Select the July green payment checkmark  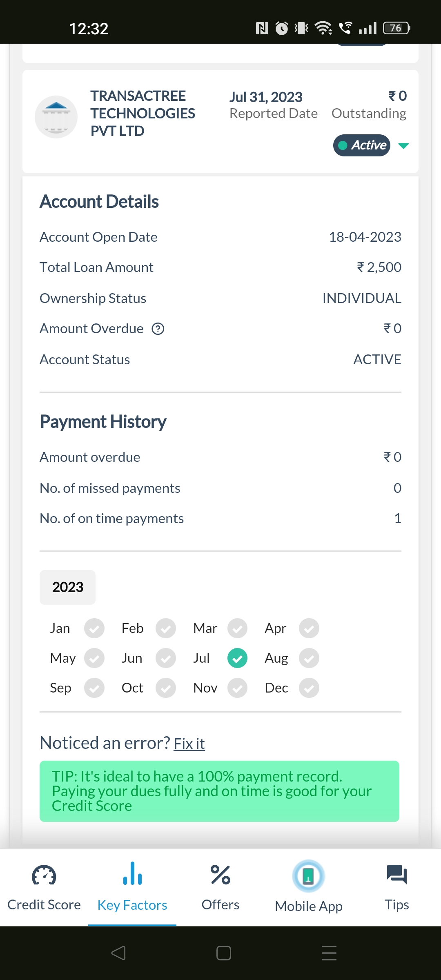click(x=237, y=658)
